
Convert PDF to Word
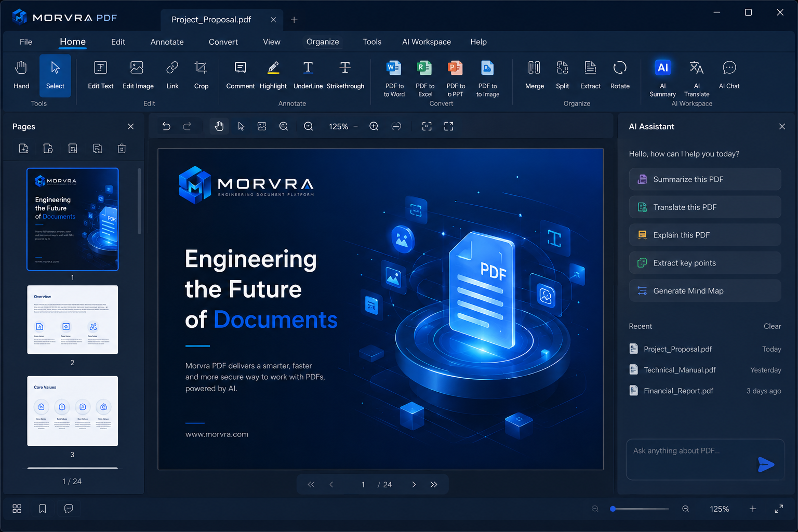(394, 78)
